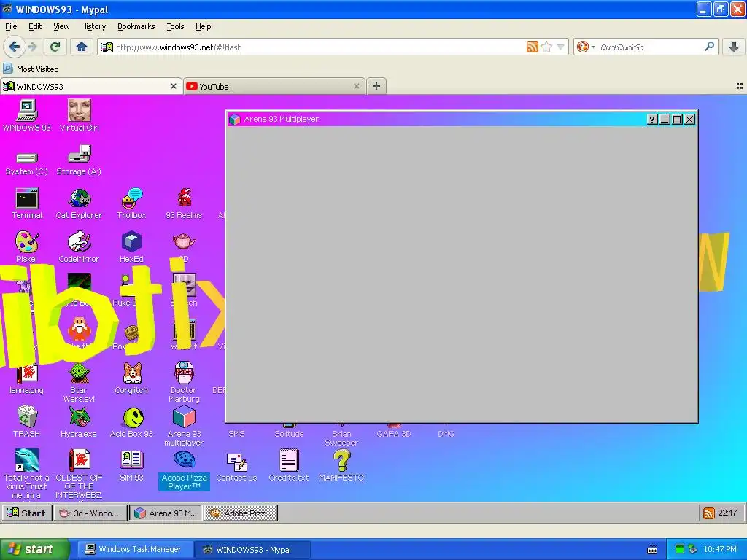This screenshot has width=747, height=560.
Task: Expand the address bar history dropdown
Action: point(561,47)
